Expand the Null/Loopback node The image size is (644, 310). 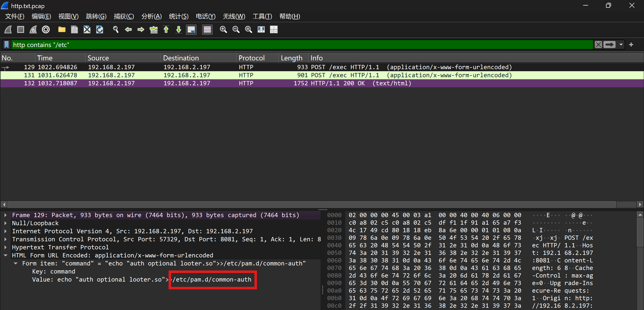click(5, 223)
